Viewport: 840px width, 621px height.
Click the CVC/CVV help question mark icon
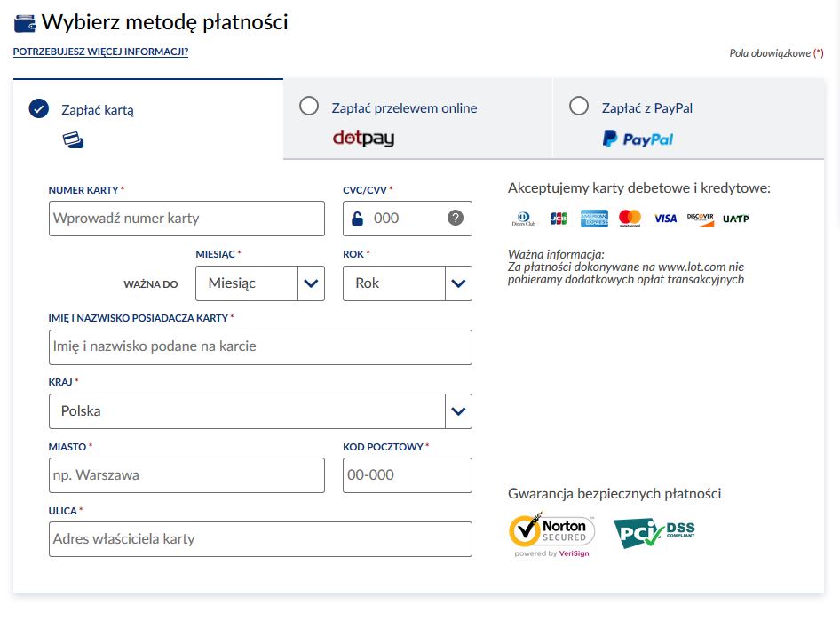(x=456, y=218)
